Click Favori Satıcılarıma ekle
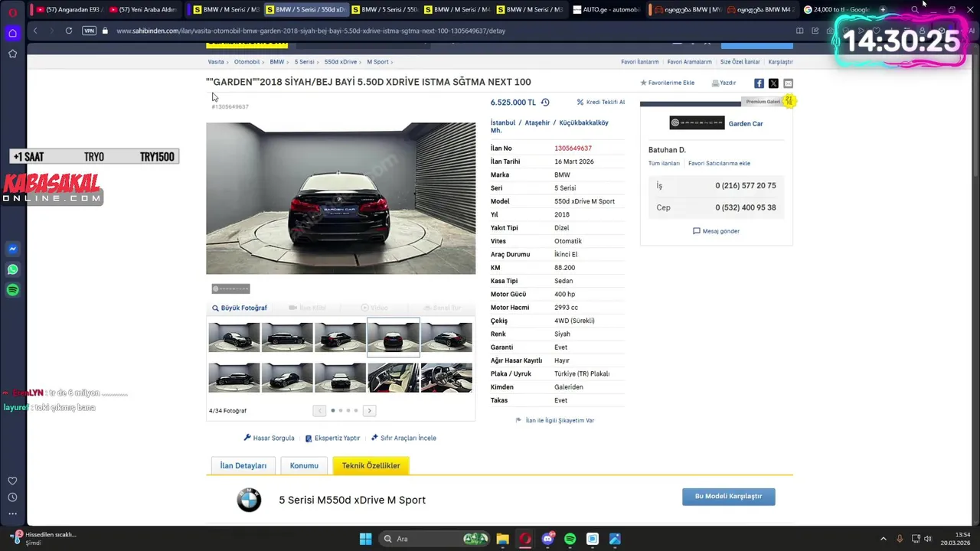Viewport: 980px width, 551px height. (719, 164)
